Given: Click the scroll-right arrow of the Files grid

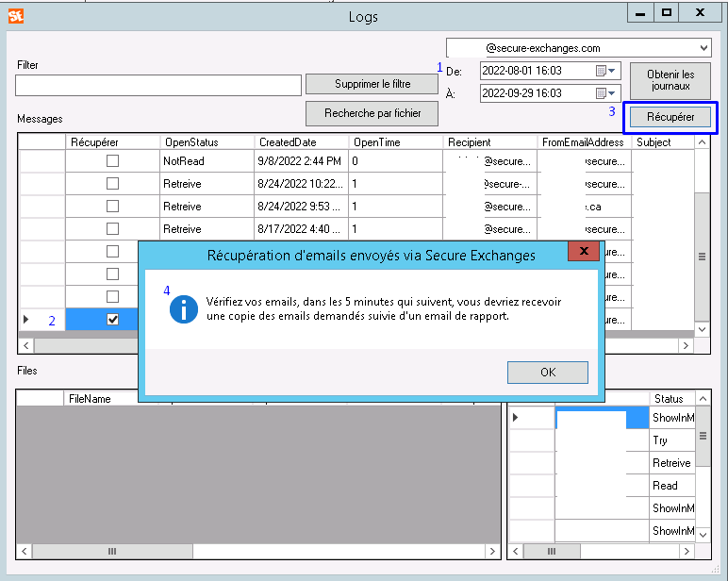Looking at the screenshot, I should [x=492, y=551].
